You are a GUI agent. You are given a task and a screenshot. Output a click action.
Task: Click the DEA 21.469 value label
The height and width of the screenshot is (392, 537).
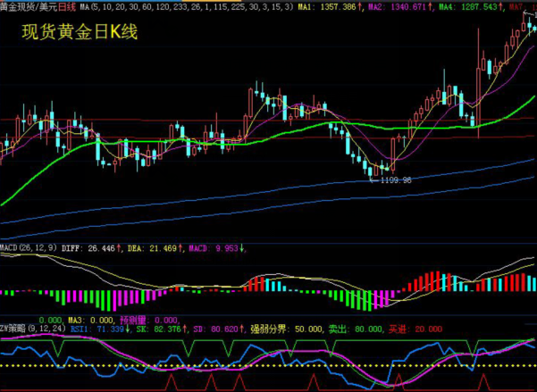point(152,247)
